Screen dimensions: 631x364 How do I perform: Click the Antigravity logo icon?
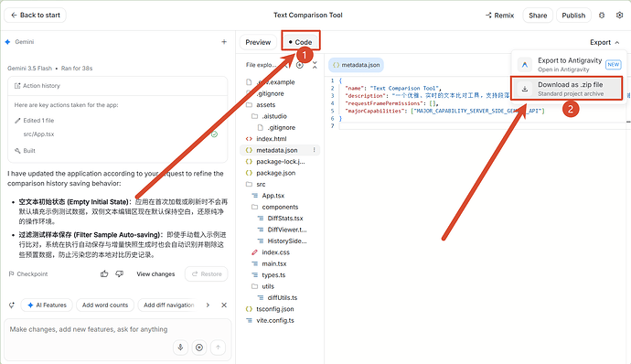tap(525, 64)
